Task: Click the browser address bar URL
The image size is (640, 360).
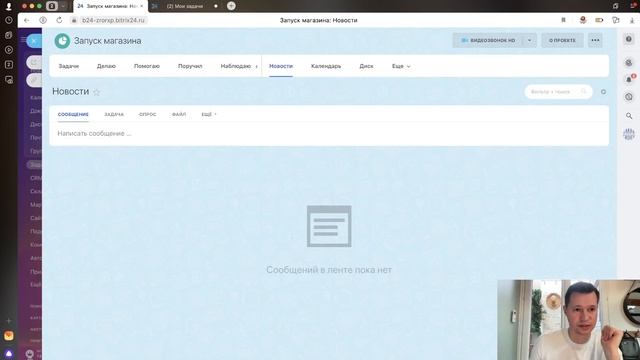Action: (113, 20)
